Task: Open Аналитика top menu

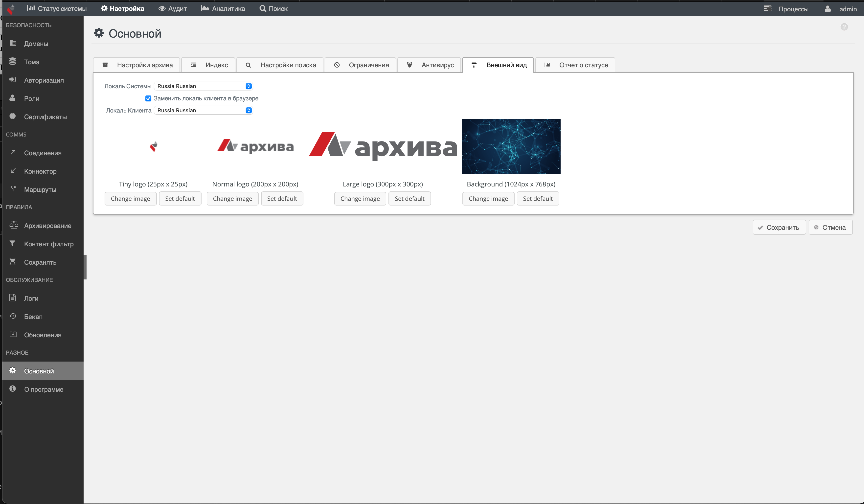Action: tap(223, 9)
